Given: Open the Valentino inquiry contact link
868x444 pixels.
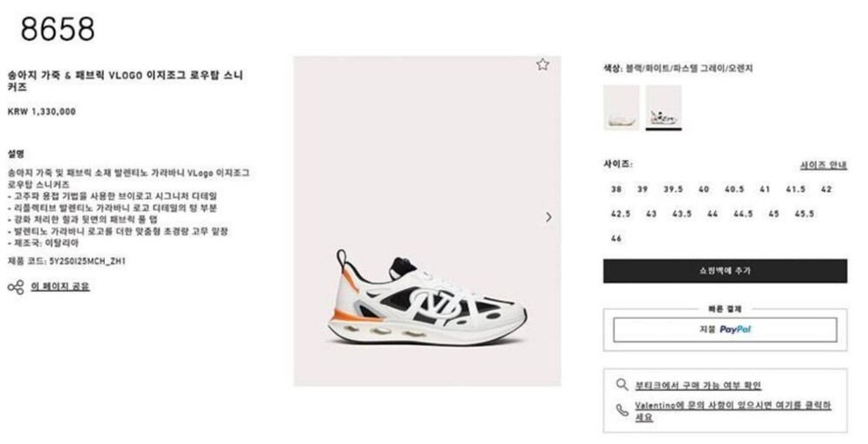Looking at the screenshot, I should (733, 411).
